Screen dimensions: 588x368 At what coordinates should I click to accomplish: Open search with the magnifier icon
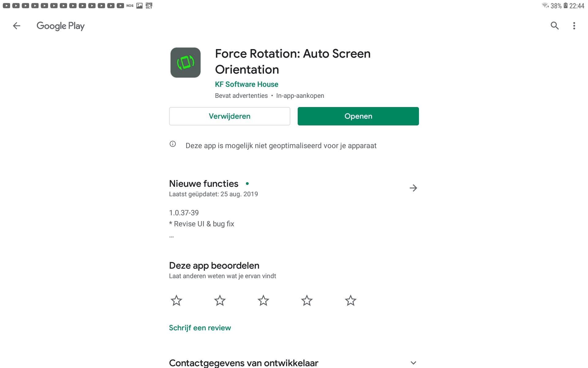[555, 26]
